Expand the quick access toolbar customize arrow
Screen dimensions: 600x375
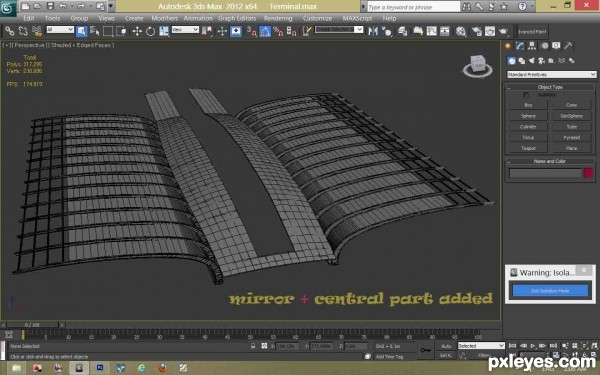111,6
